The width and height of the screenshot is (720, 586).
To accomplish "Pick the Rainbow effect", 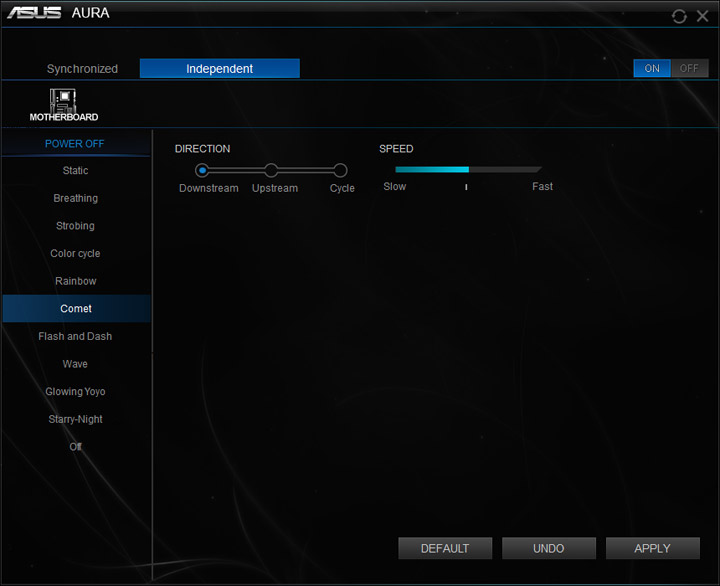I will point(75,281).
